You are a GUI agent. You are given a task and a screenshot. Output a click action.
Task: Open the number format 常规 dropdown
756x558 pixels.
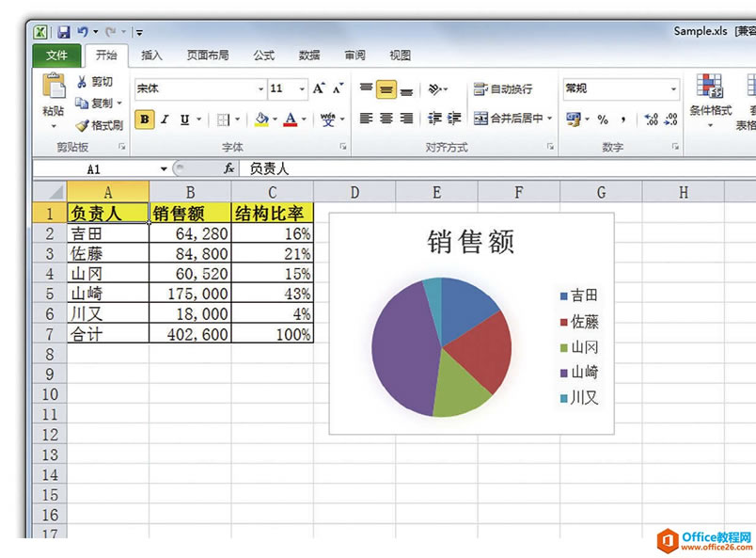[x=673, y=88]
